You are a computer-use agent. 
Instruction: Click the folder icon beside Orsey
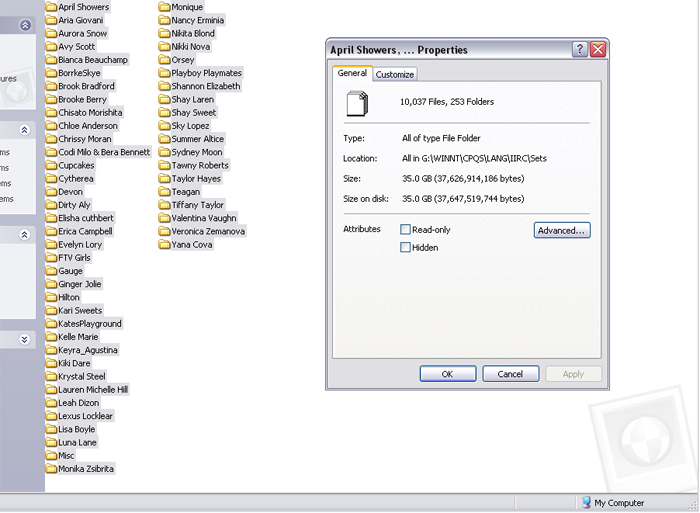[165, 59]
